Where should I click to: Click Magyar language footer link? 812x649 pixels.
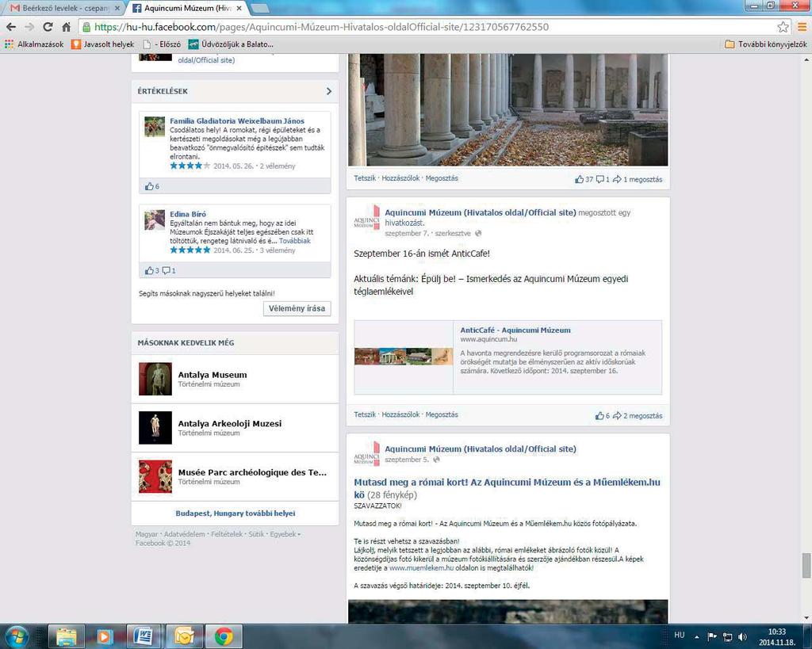(x=147, y=534)
